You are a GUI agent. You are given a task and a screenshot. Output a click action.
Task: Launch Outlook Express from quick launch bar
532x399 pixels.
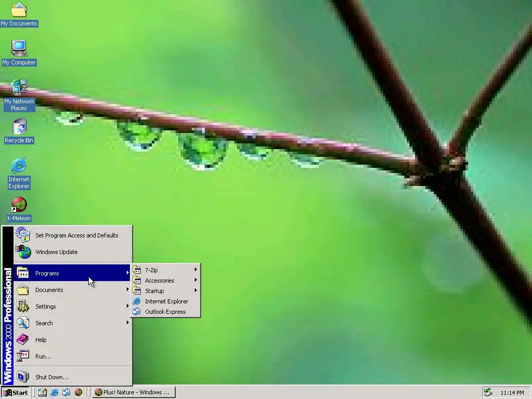tap(66, 392)
